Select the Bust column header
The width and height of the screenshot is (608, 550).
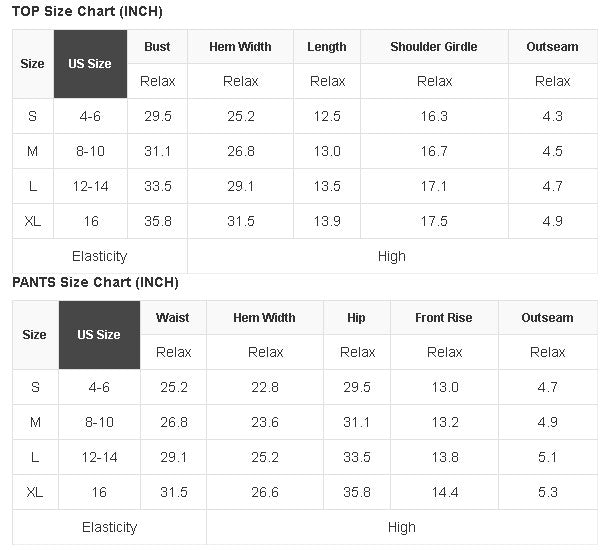pos(157,47)
